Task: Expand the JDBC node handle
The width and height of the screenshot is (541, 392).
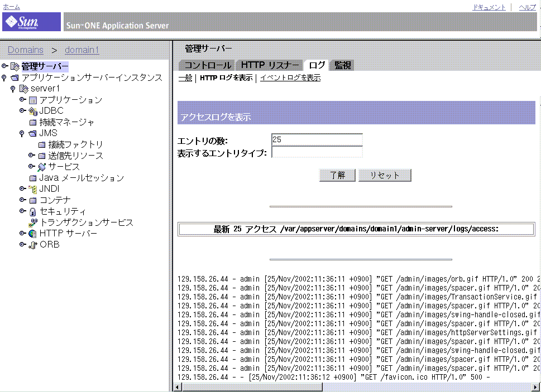Action: pyautogui.click(x=23, y=110)
